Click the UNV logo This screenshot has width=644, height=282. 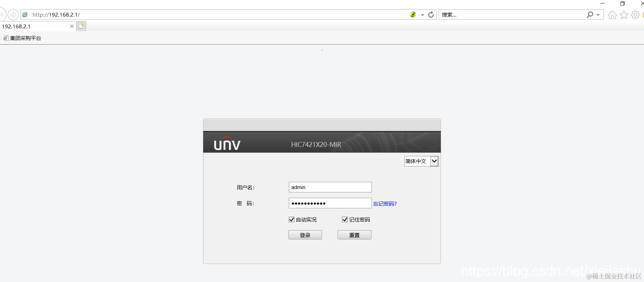[227, 143]
